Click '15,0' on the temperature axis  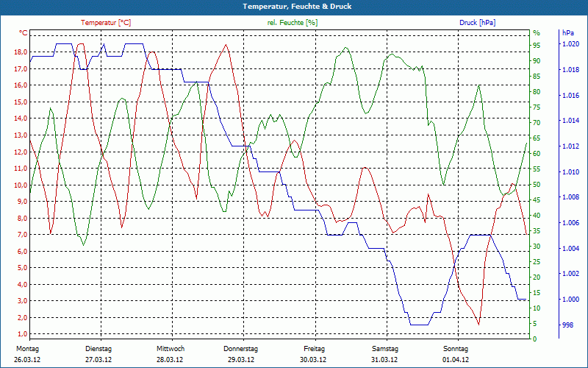[x=21, y=102]
